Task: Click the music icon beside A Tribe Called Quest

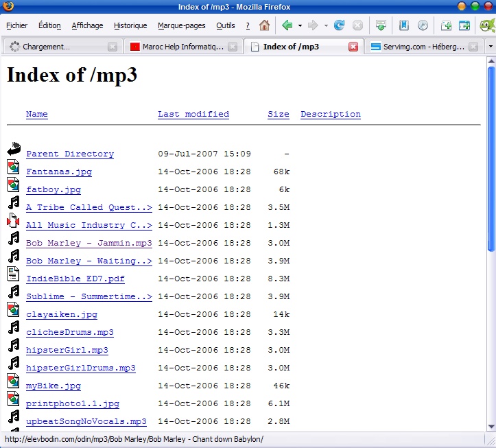Action: [14, 202]
